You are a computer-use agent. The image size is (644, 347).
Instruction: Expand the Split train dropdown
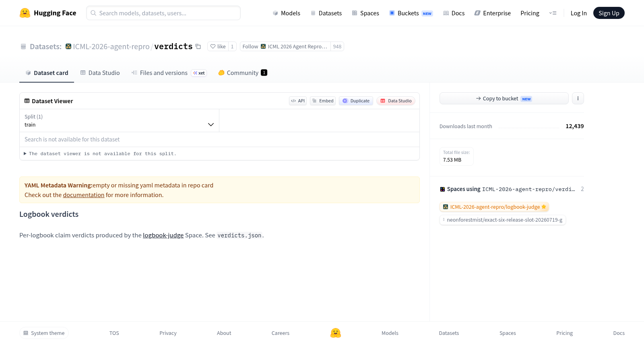(119, 121)
